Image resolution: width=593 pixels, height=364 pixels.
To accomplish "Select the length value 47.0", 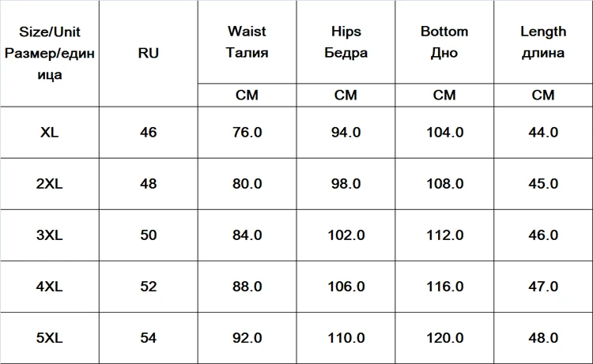I will point(543,287).
